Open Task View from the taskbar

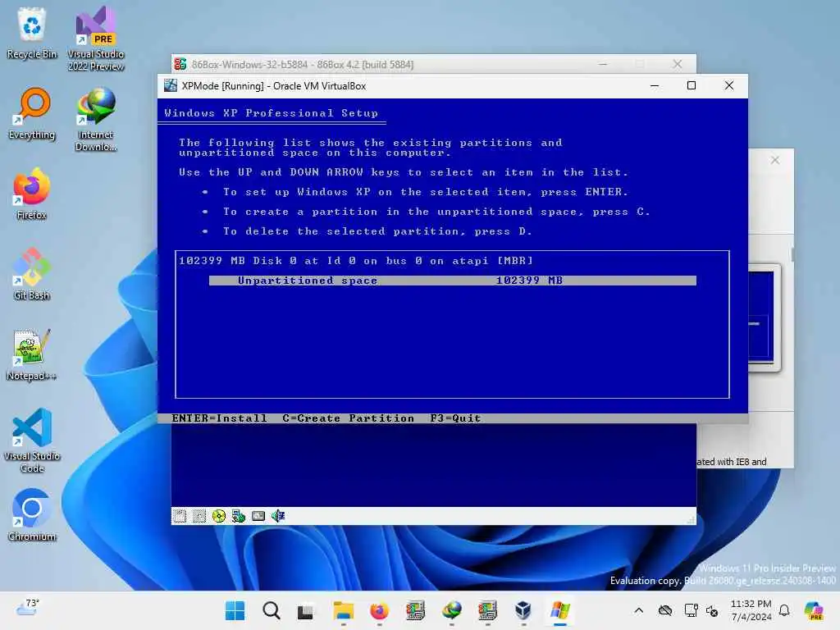click(x=305, y=610)
